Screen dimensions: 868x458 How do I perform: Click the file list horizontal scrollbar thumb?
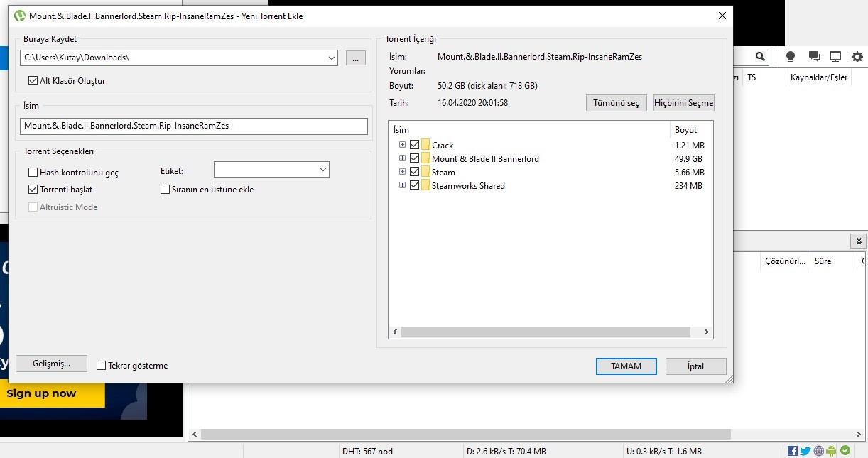click(546, 332)
